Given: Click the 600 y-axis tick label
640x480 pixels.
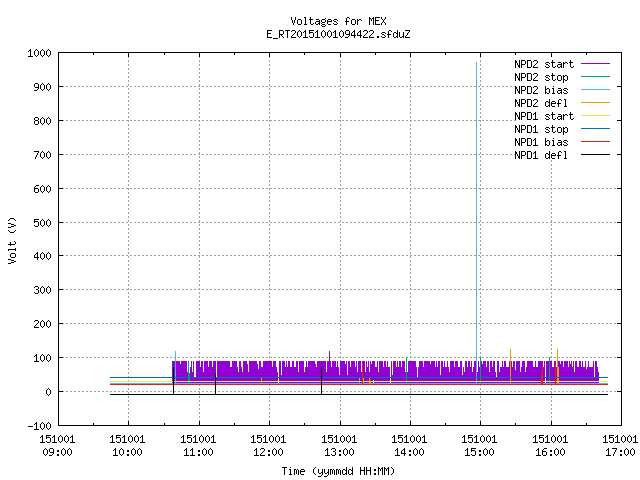Looking at the screenshot, I should pos(42,189).
